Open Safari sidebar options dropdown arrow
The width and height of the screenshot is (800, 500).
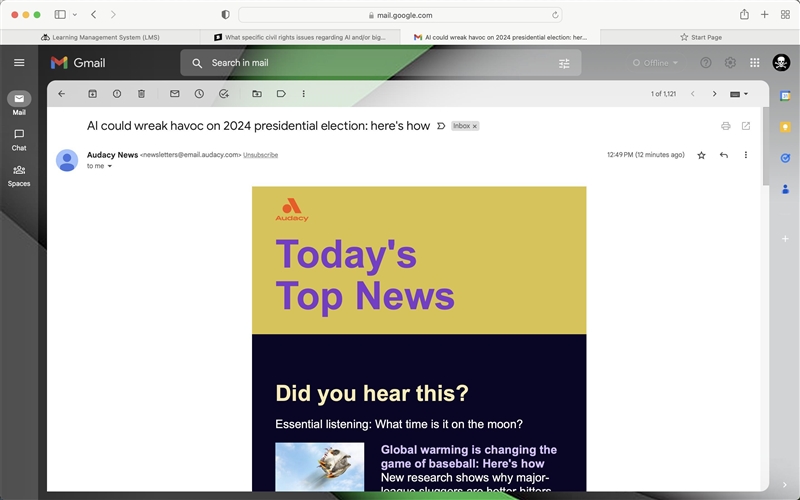pyautogui.click(x=74, y=15)
